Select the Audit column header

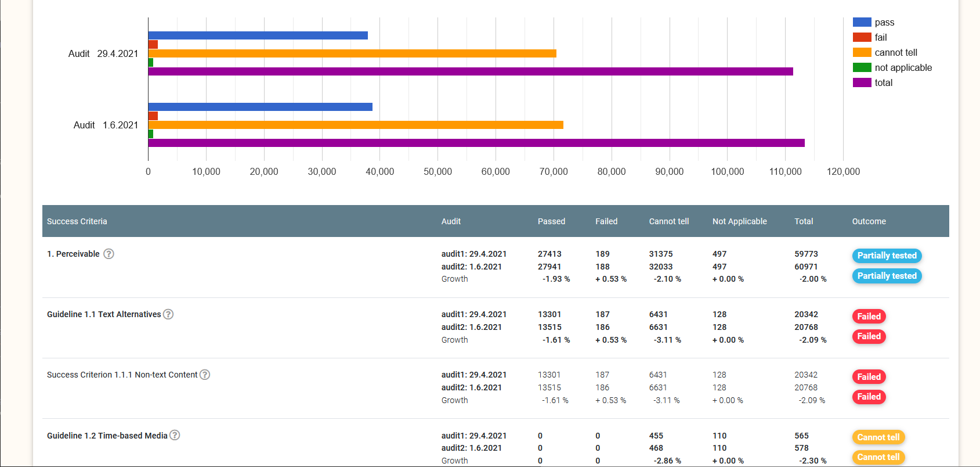(x=451, y=221)
